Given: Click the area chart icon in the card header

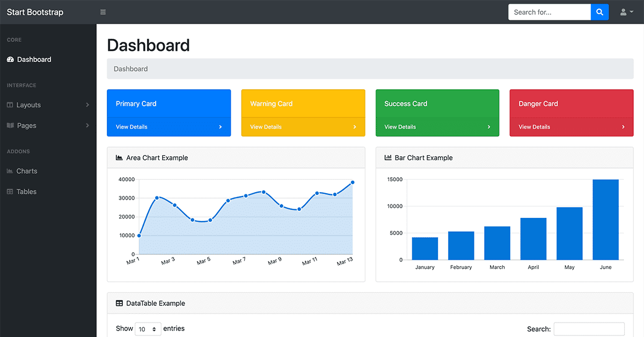Looking at the screenshot, I should 119,158.
